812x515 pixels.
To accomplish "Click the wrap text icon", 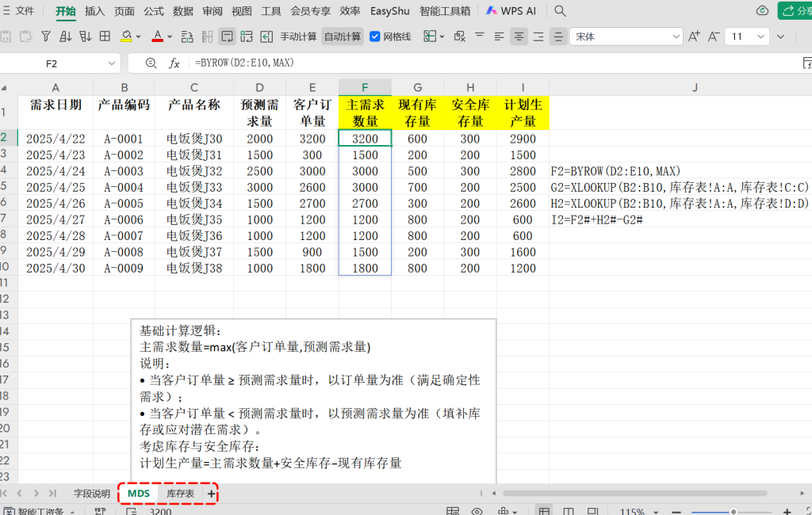I will 227,36.
